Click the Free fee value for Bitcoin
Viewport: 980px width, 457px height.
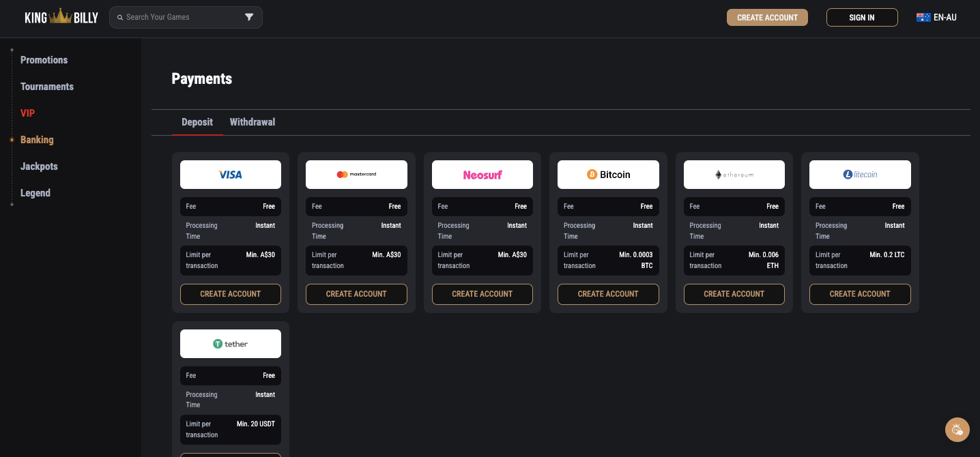coord(647,206)
